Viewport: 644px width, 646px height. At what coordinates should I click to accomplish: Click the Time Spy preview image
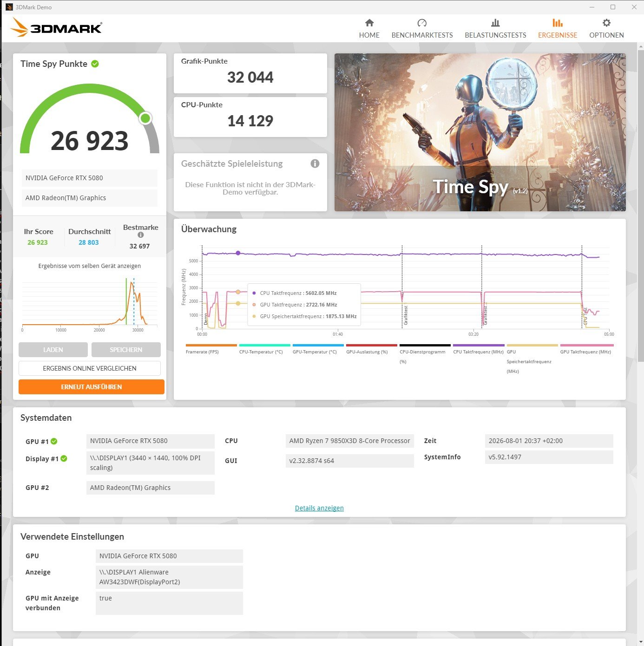click(x=480, y=132)
